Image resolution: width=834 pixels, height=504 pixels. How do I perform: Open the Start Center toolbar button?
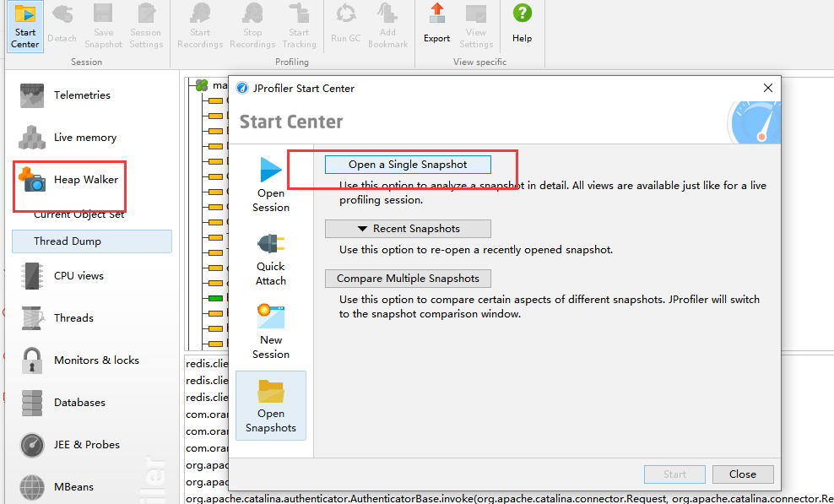point(25,26)
